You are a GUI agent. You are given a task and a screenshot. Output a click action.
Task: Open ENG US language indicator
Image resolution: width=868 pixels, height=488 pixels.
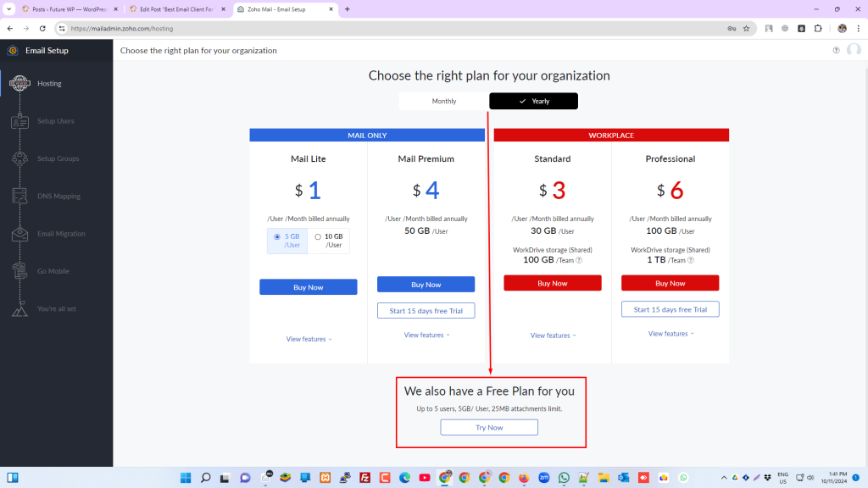(x=782, y=478)
